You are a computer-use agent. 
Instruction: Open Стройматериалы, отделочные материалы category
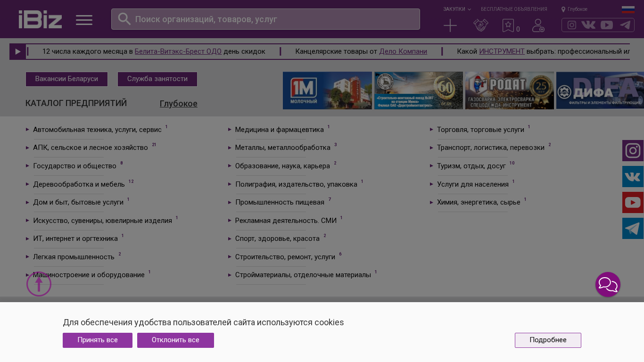(x=303, y=275)
